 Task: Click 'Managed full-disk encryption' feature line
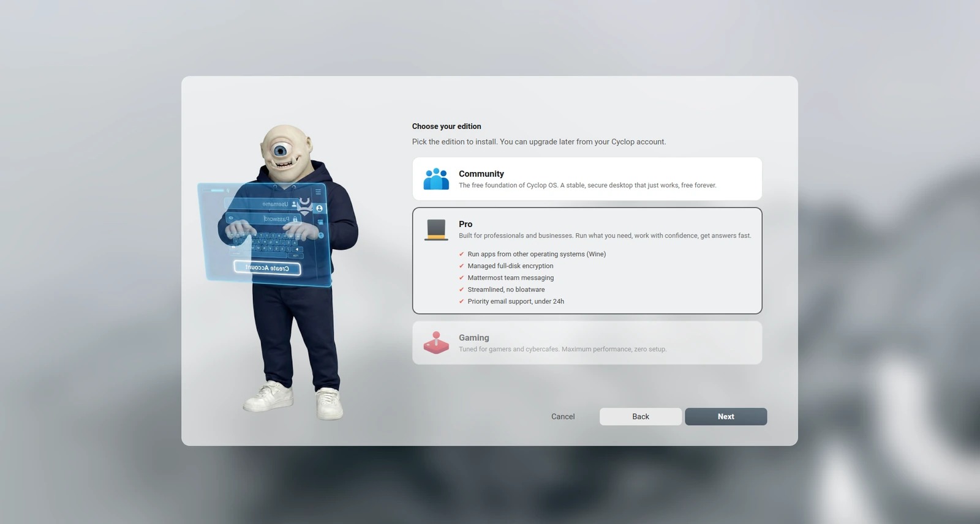(510, 266)
